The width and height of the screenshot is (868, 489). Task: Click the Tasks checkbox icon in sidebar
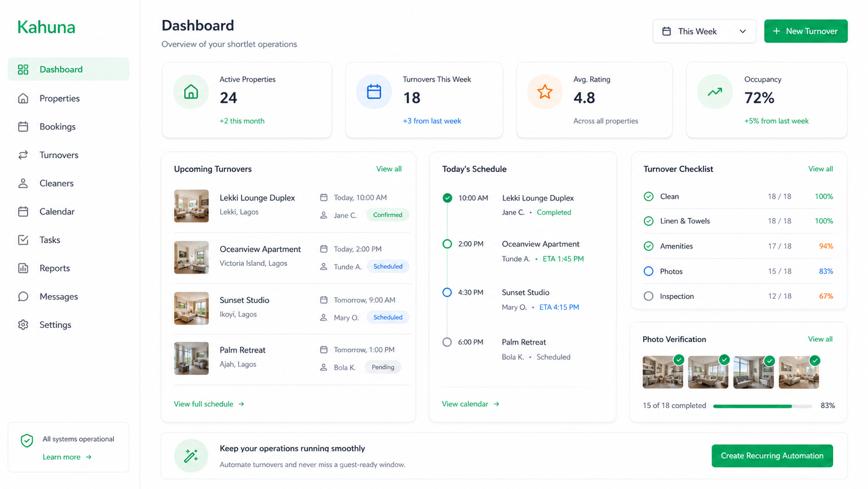(x=23, y=240)
